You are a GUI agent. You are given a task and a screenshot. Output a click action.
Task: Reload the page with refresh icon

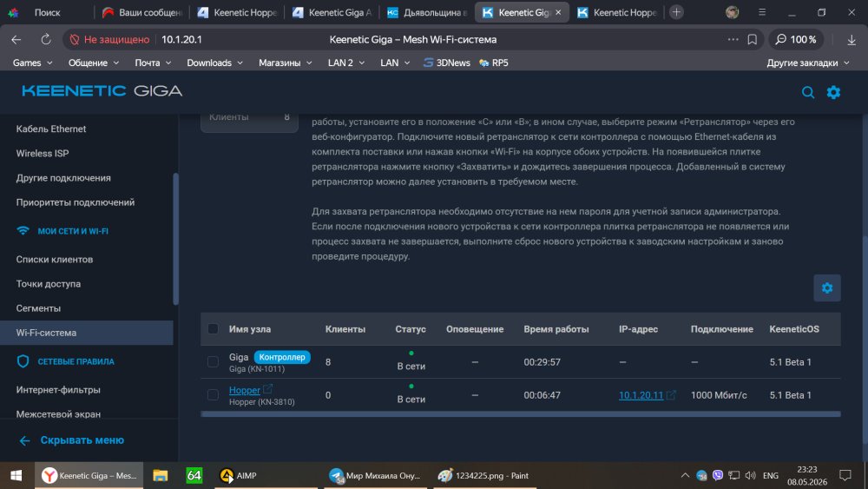click(x=46, y=39)
